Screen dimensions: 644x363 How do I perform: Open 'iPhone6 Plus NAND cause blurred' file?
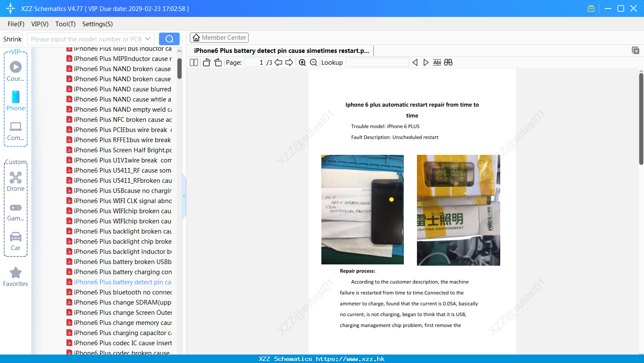point(119,89)
